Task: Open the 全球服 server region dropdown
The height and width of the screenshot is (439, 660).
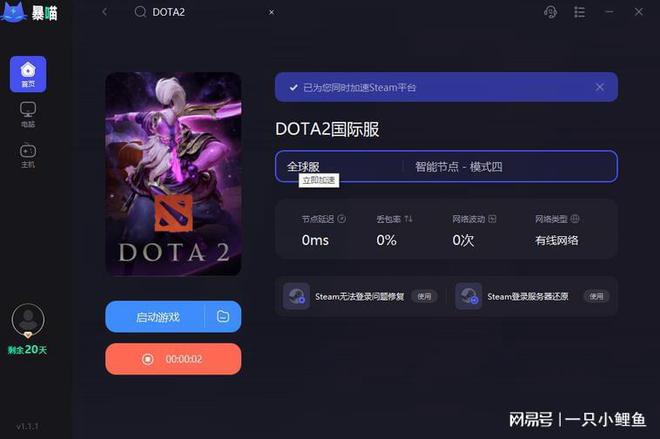Action: pyautogui.click(x=339, y=166)
